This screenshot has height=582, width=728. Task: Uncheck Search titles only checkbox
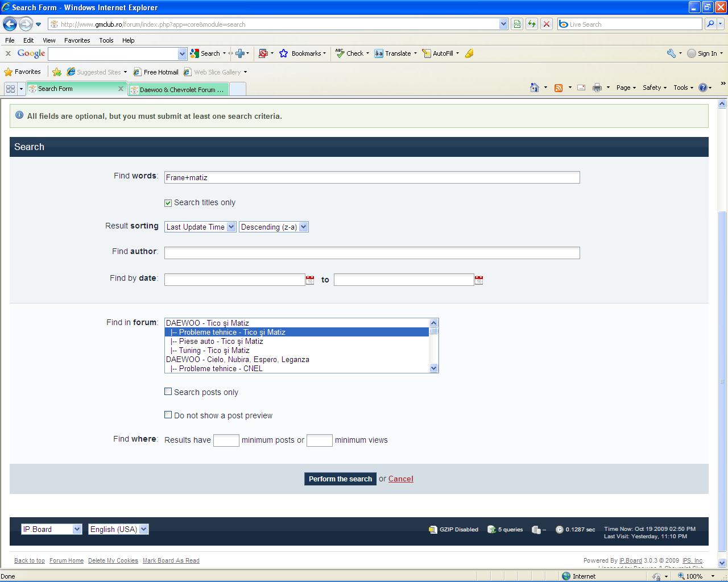coord(168,203)
